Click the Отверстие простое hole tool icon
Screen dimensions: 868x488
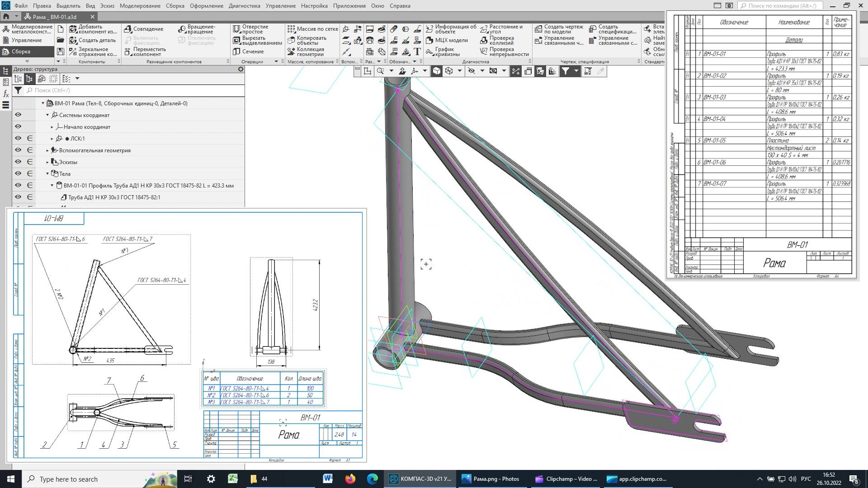(x=236, y=29)
